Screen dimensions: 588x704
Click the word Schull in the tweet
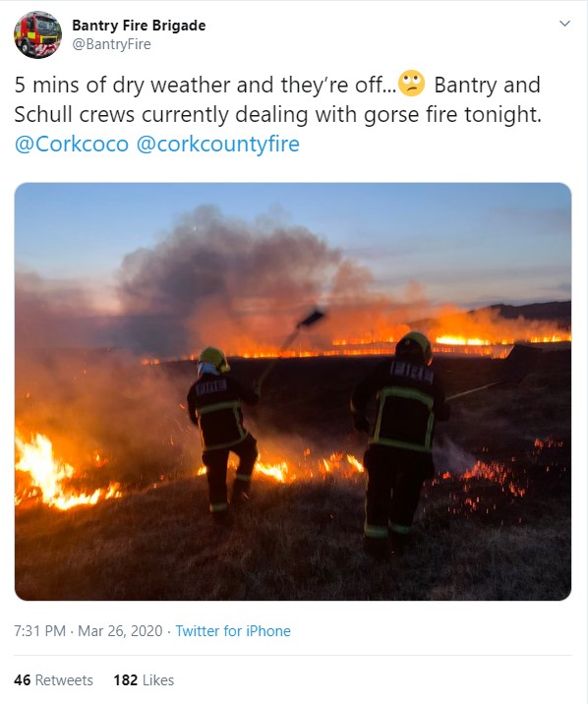tap(43, 114)
